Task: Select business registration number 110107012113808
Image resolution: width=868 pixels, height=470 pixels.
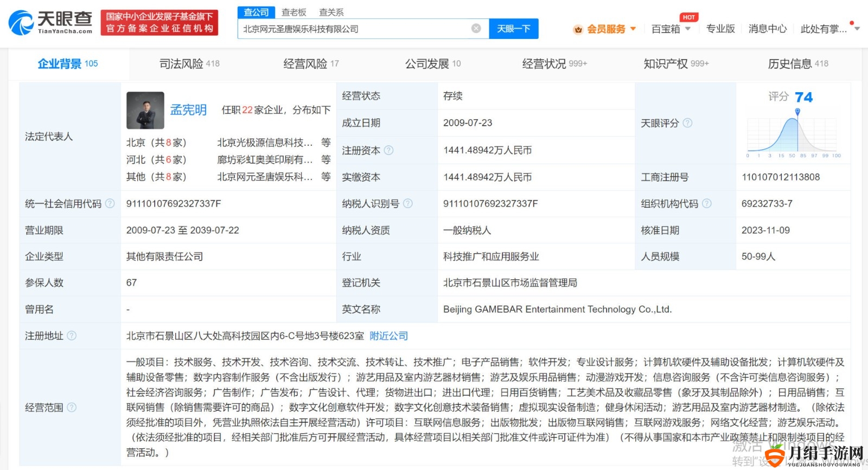Action: tap(781, 177)
